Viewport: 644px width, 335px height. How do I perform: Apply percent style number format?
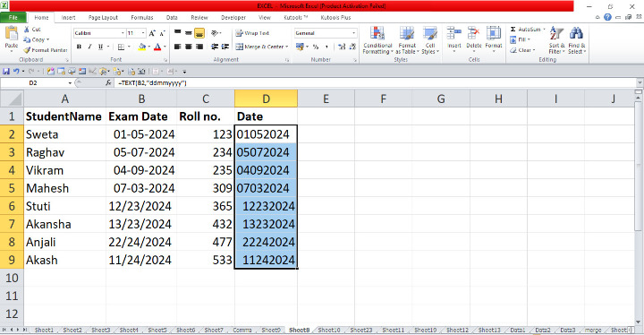point(316,47)
